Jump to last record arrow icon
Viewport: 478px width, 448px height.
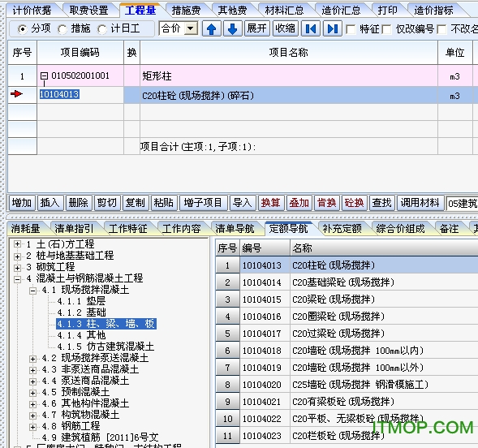coord(332,29)
